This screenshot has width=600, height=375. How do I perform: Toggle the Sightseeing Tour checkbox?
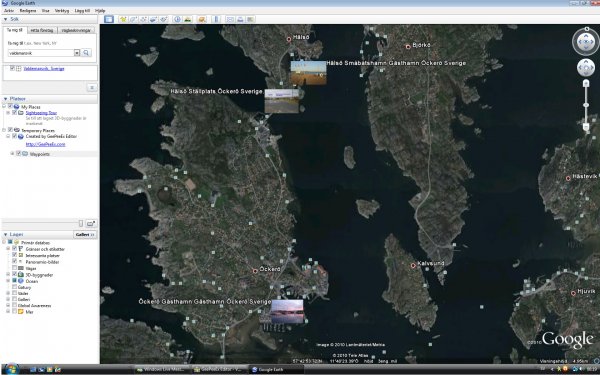(15, 113)
